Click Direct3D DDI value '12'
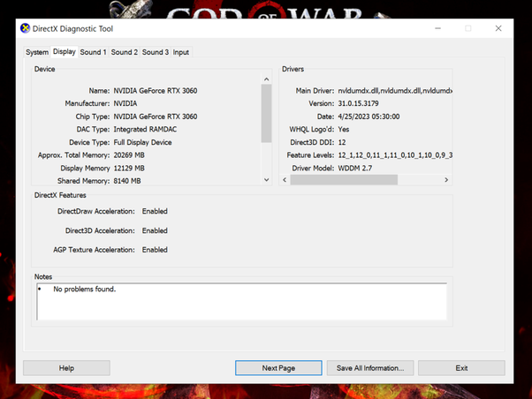The image size is (532, 399). pos(342,142)
